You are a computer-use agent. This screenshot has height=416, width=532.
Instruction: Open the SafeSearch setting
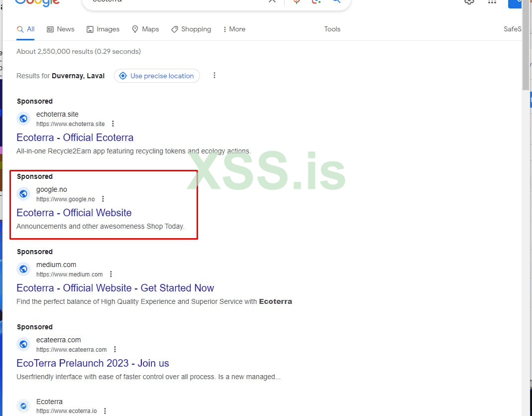click(512, 29)
